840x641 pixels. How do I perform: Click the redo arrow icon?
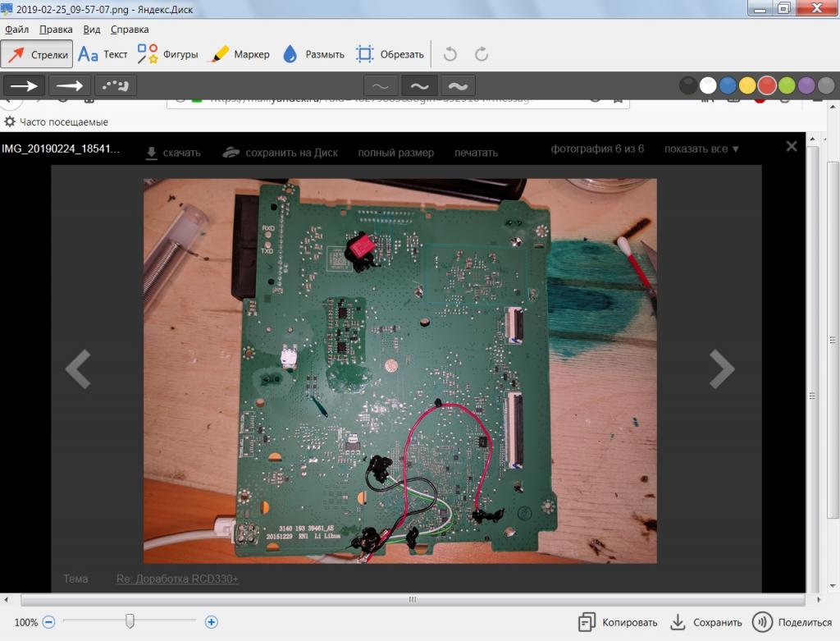click(x=481, y=54)
